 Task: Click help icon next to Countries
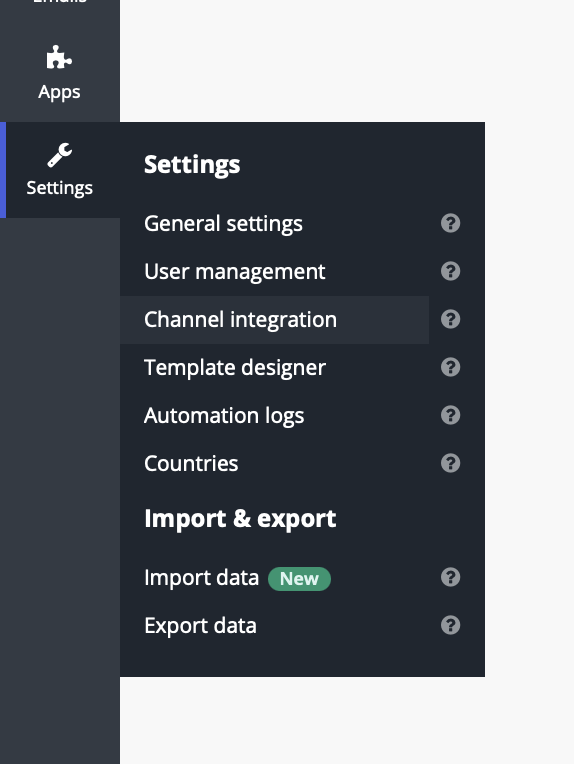coord(451,463)
